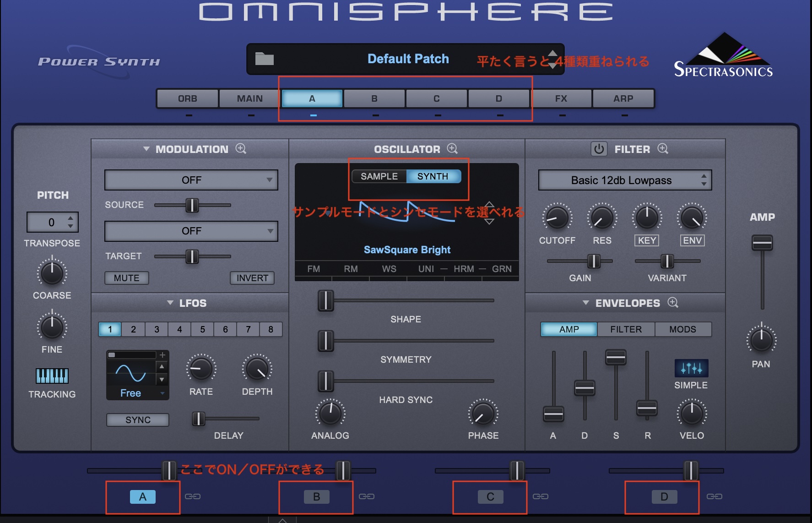Click the keyboard Tracking icon
Image resolution: width=812 pixels, height=523 pixels.
(x=52, y=376)
